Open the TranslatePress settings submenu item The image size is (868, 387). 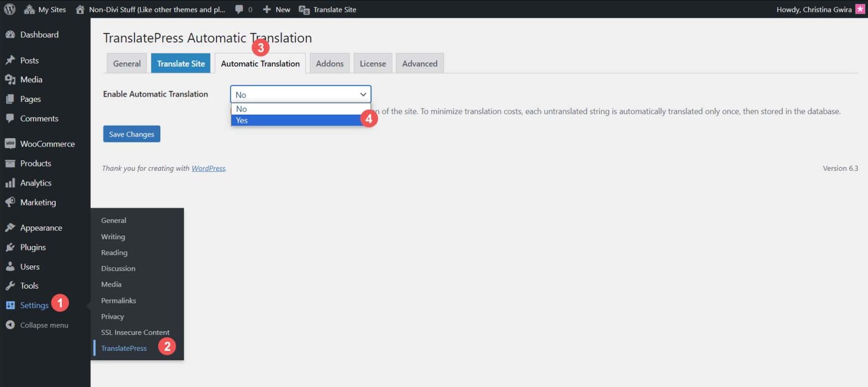pos(123,347)
